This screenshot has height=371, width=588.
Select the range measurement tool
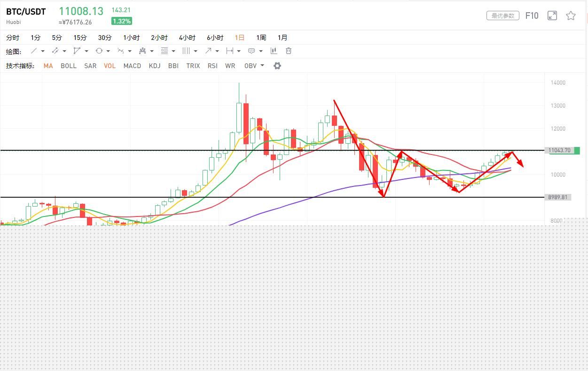230,51
